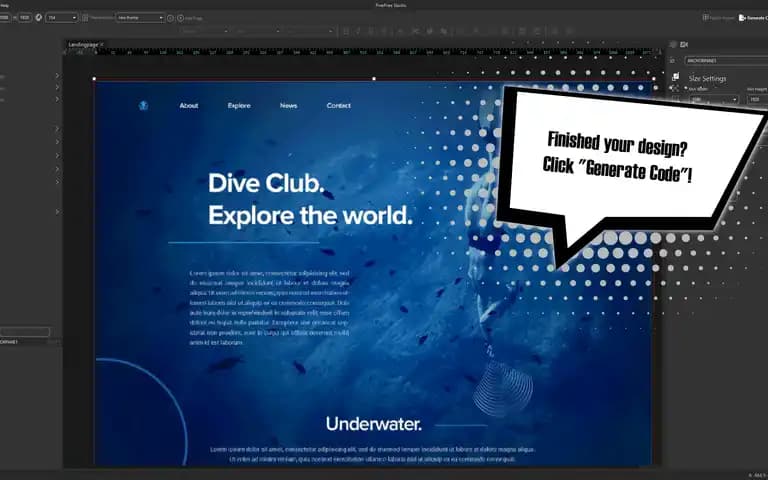The height and width of the screenshot is (480, 768).
Task: Click the circular icon right after New Frame dropdown
Action: (170, 18)
